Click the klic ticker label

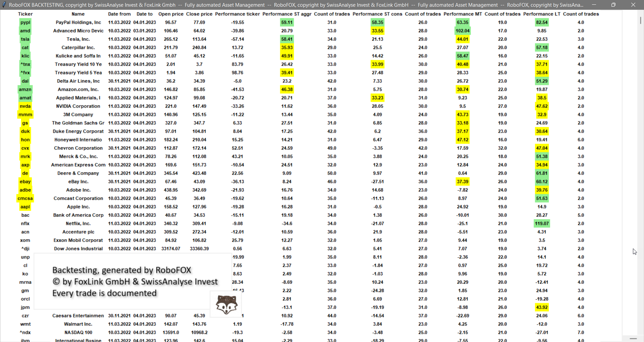point(25,56)
